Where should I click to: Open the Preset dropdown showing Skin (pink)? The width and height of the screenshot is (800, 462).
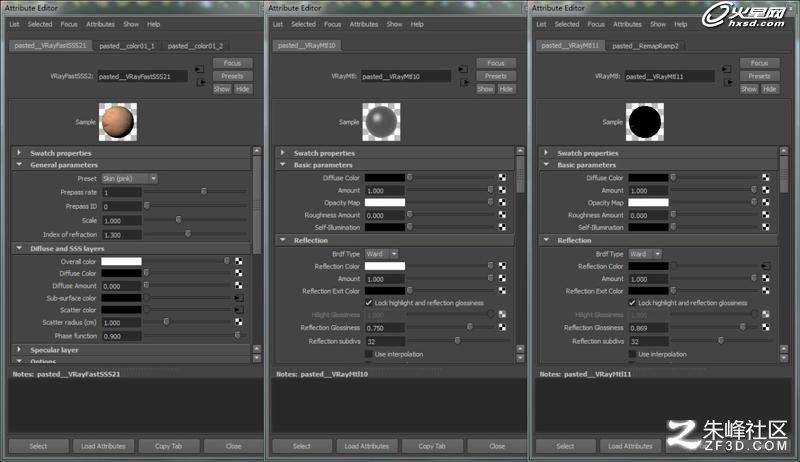coord(130,178)
